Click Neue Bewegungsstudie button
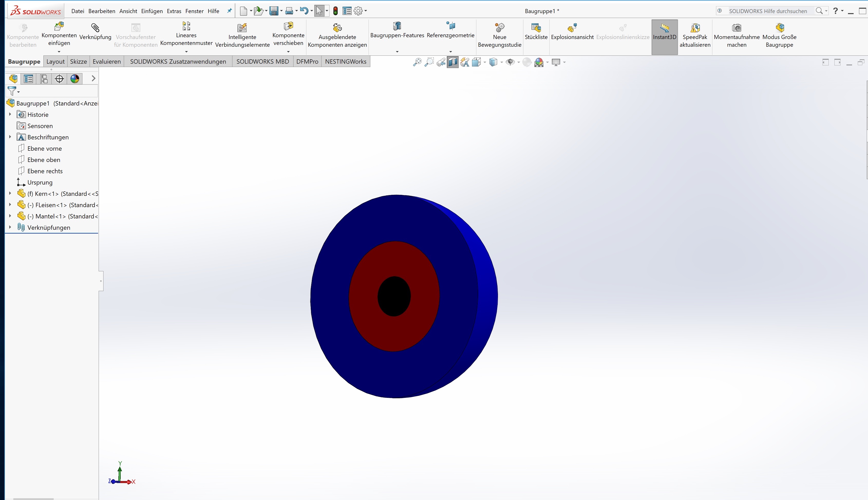Image resolution: width=868 pixels, height=500 pixels. click(499, 36)
